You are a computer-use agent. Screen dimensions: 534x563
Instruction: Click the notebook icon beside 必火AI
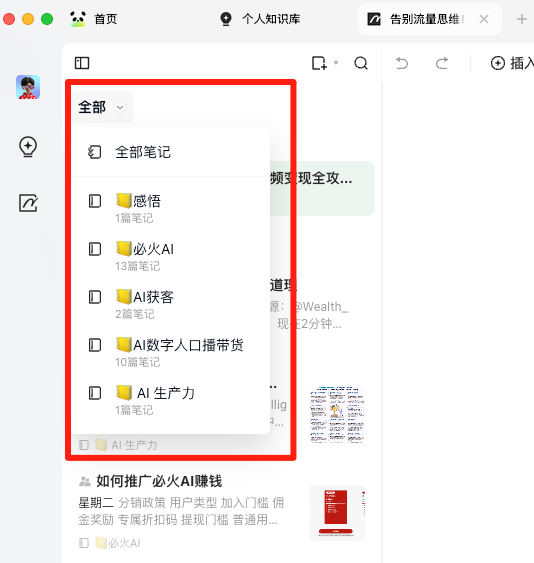pyautogui.click(x=95, y=249)
